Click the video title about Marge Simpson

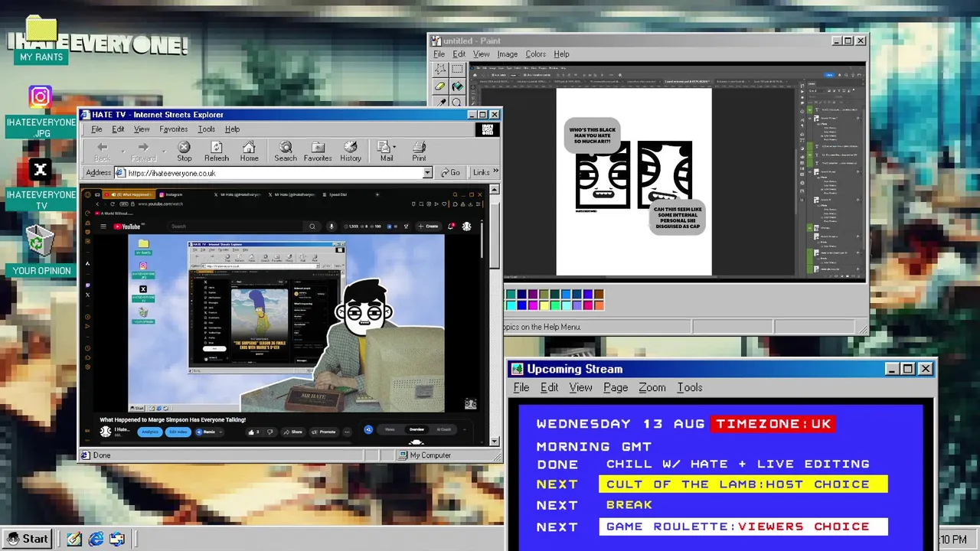pos(172,419)
